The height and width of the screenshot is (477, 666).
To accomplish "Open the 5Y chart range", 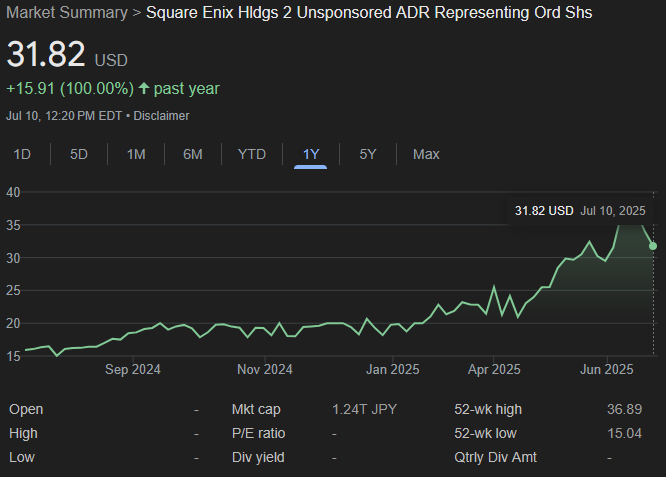I will 368,154.
